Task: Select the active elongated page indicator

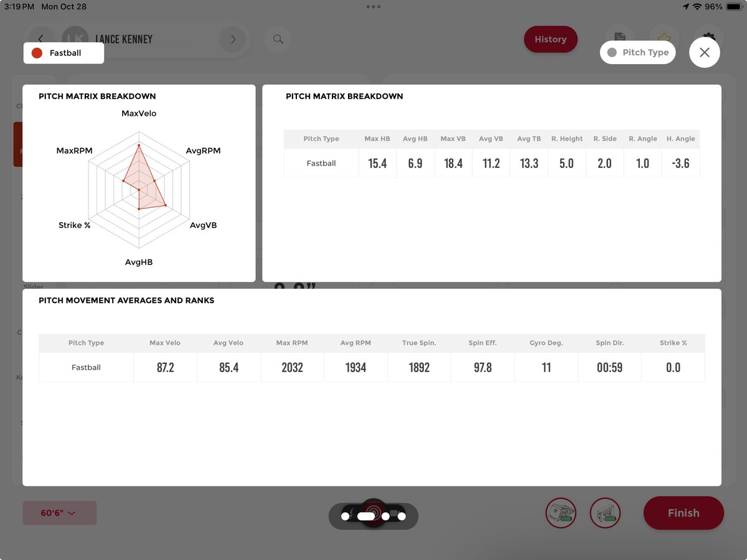Action: coord(366,516)
